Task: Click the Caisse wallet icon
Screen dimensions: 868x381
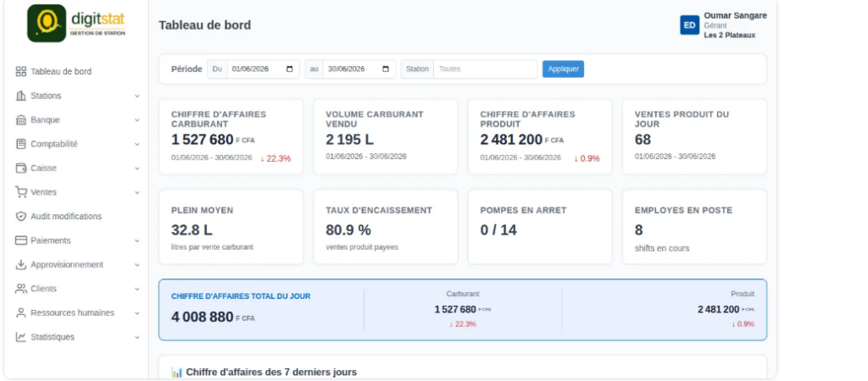Action: [21, 168]
